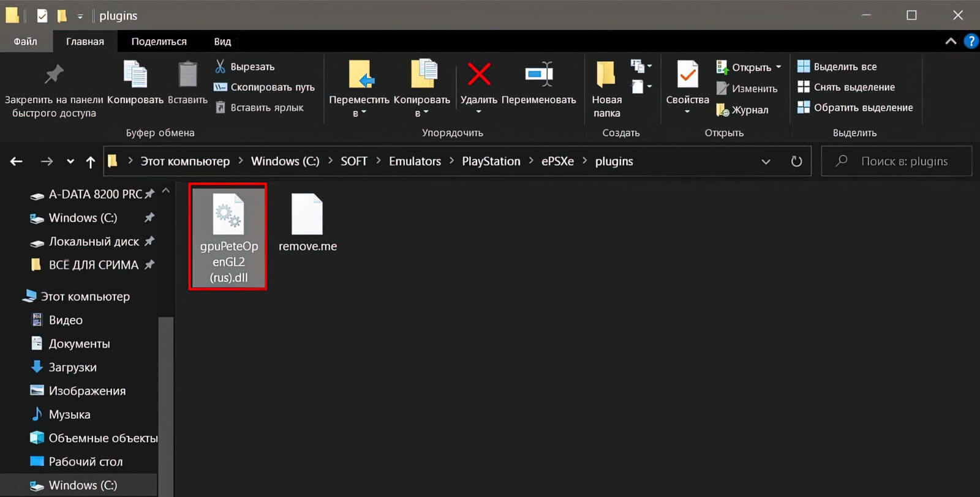Go back with the left arrow

pos(17,162)
